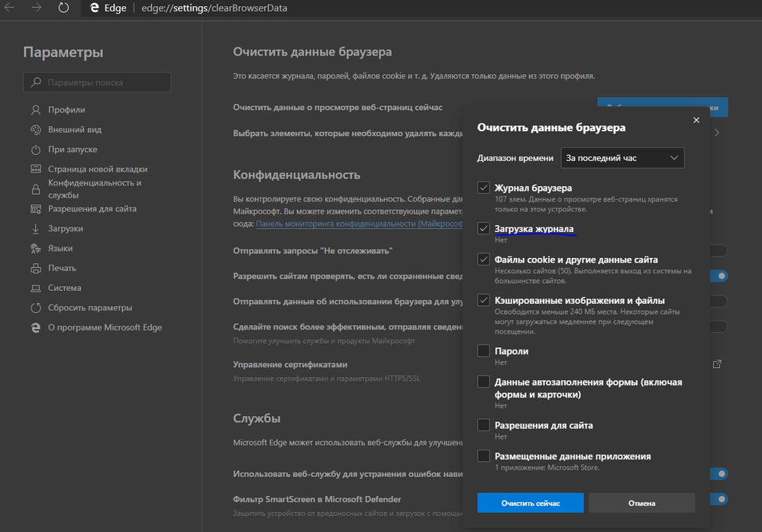Open Внешний вид settings section

pos(75,130)
